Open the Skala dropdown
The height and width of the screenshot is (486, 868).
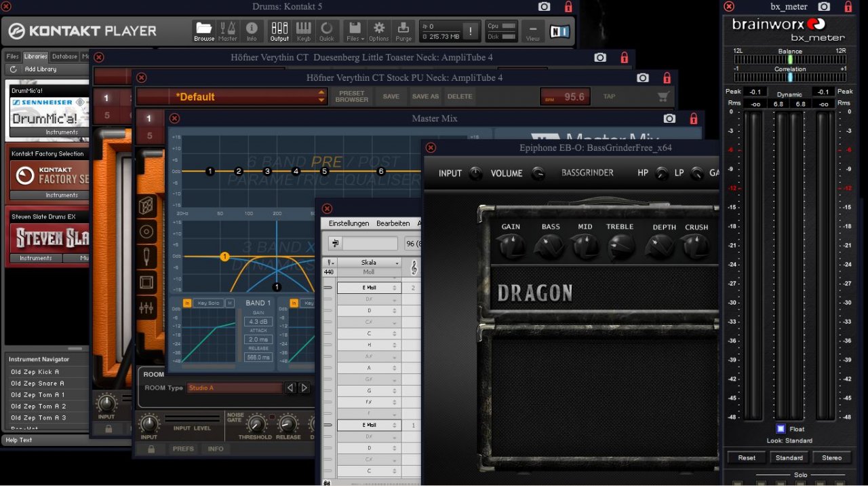(370, 263)
